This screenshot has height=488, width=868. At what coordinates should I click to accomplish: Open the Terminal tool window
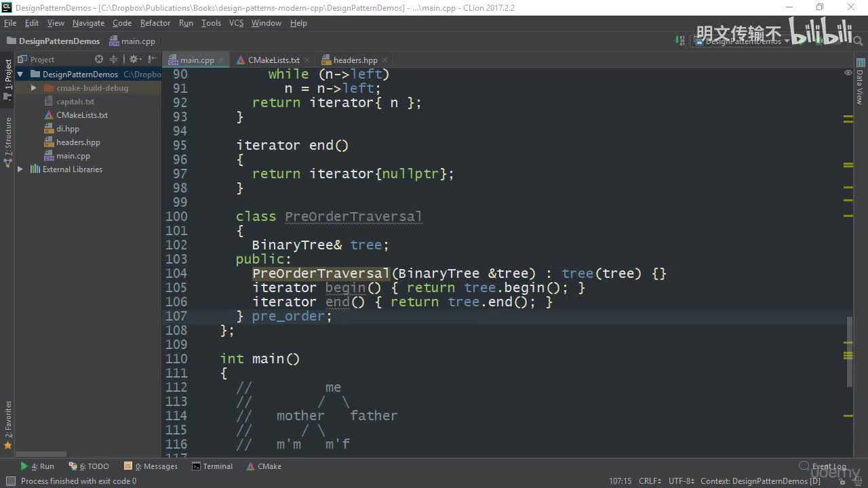(212, 466)
